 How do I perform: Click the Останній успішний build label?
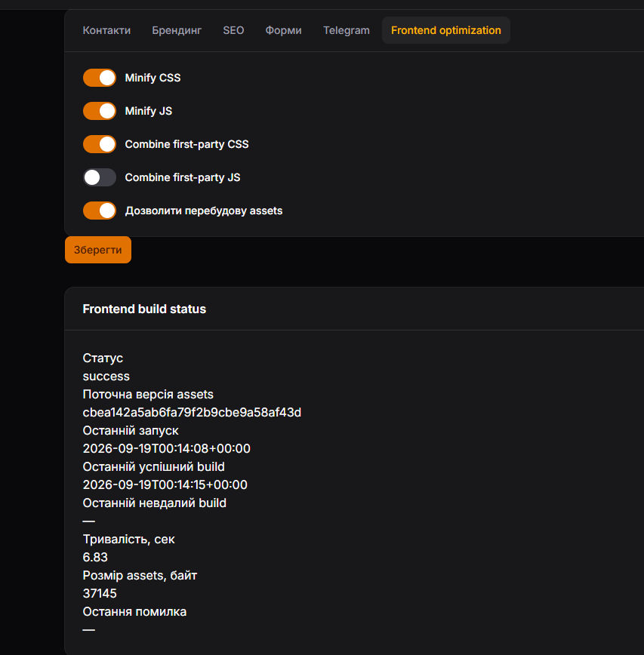pyautogui.click(x=153, y=466)
